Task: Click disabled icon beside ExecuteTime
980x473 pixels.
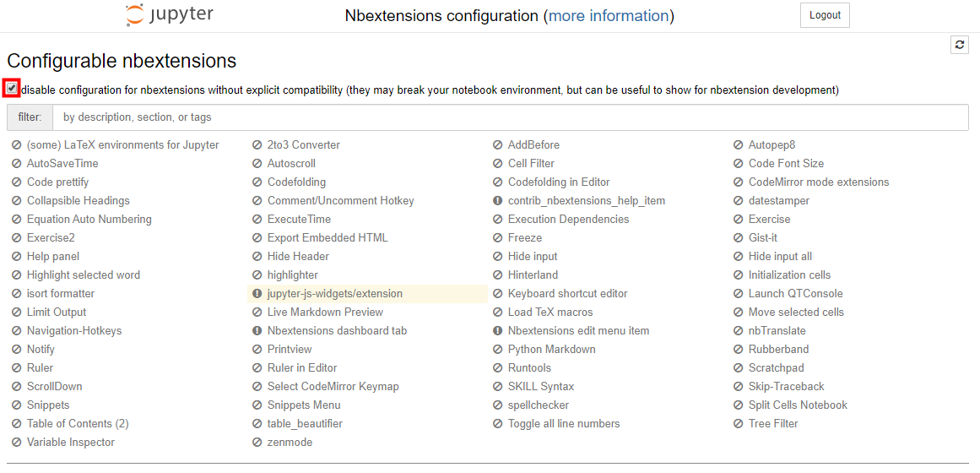Action: click(x=257, y=220)
